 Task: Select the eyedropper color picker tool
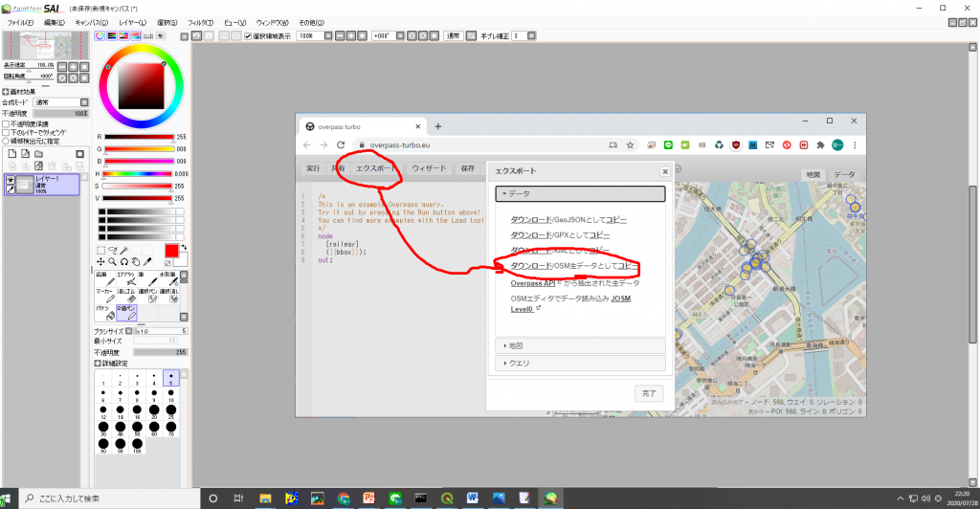click(149, 261)
